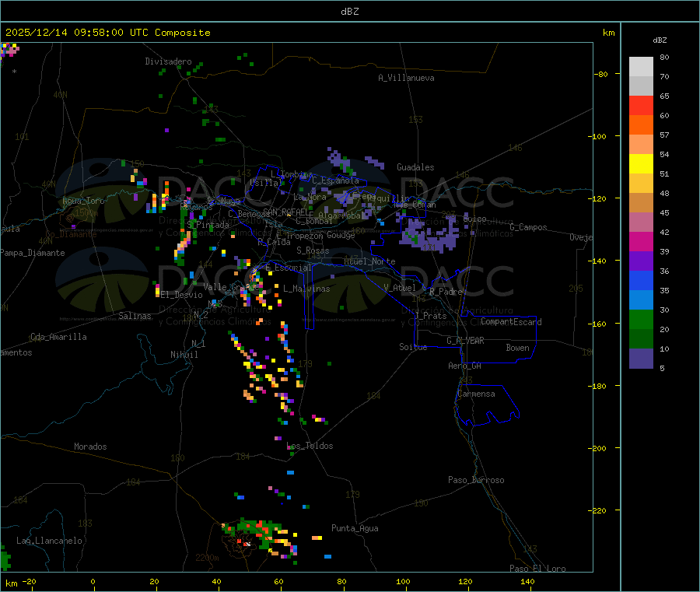Click the 'Atuel_Norte' map label
The image size is (700, 592).
click(x=369, y=261)
